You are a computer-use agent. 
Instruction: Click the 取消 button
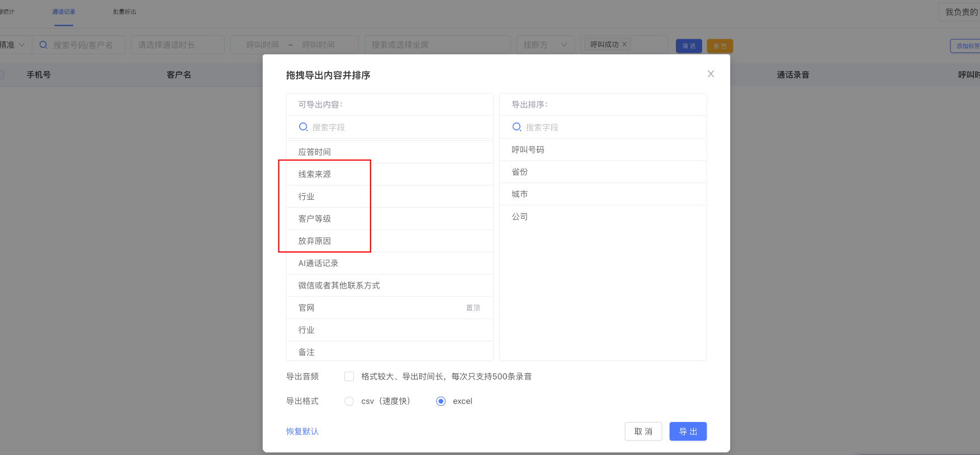coord(643,431)
